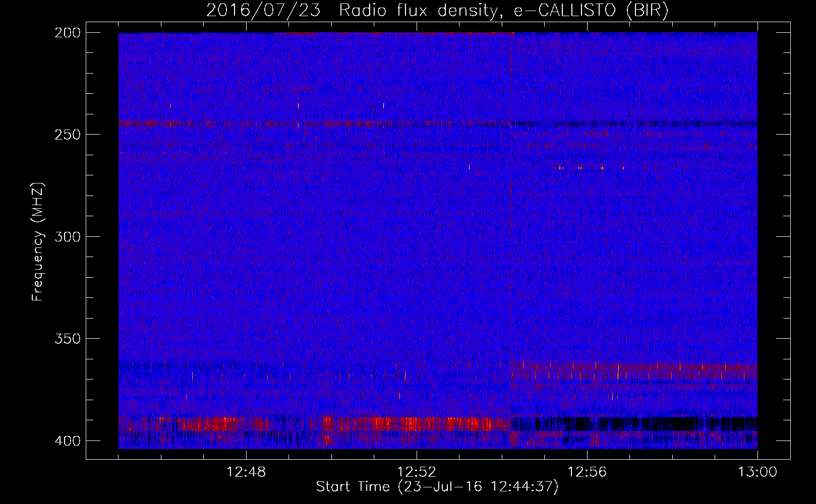Click the 200 frequency tick label

(x=67, y=33)
